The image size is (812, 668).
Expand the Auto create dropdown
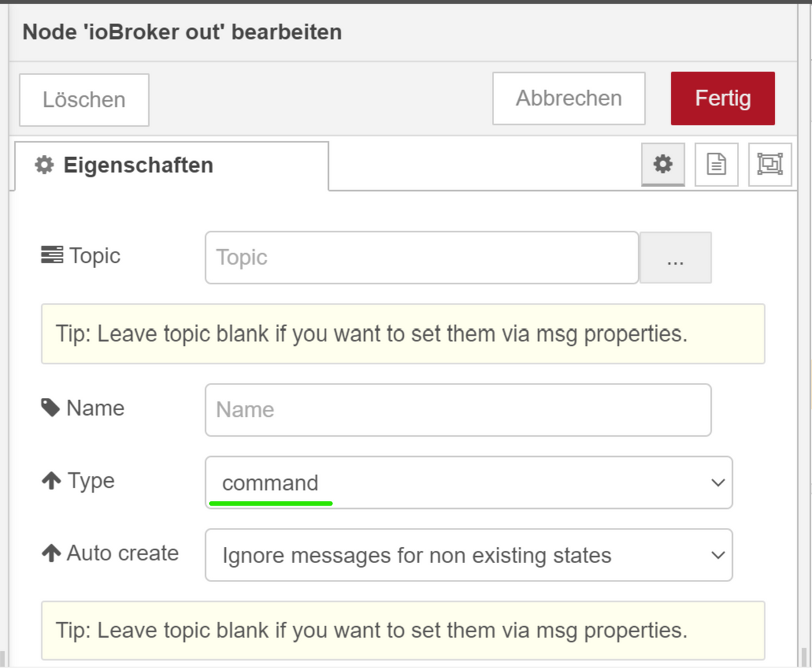460,555
